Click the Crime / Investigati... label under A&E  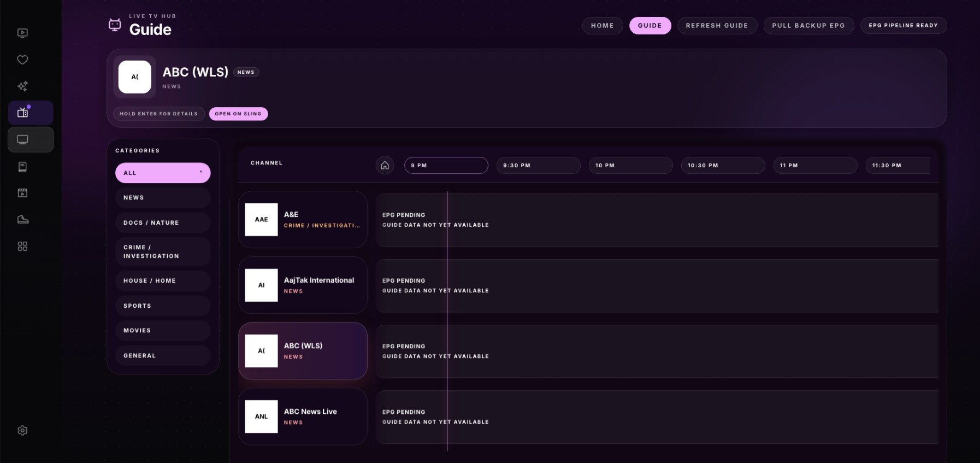pyautogui.click(x=322, y=226)
